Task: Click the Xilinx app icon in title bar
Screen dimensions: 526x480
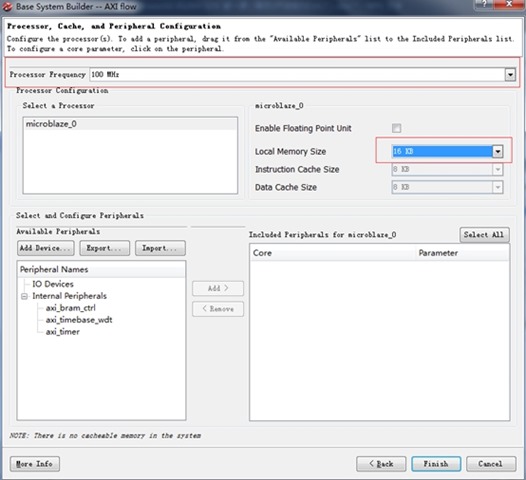Action: click(x=7, y=6)
